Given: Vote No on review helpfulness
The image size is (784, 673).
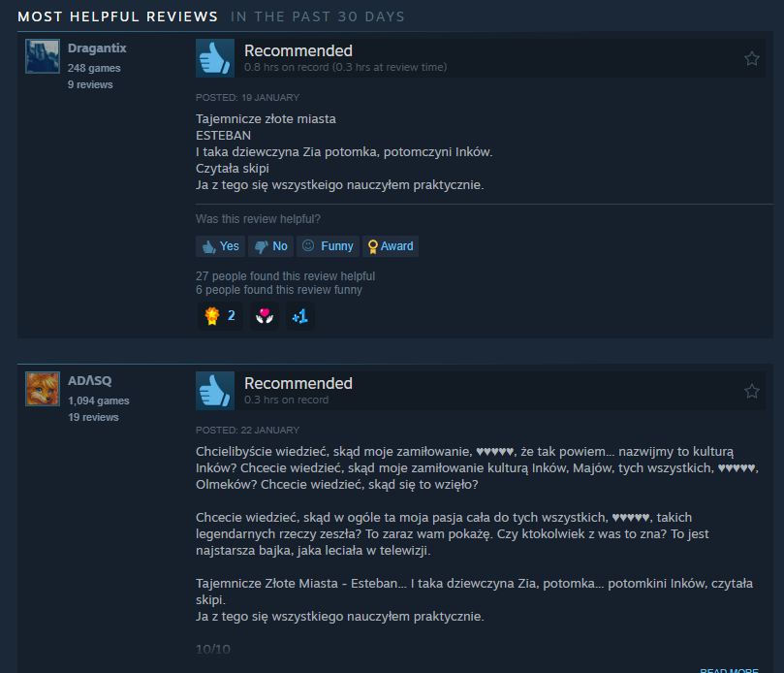Looking at the screenshot, I should click(x=271, y=246).
